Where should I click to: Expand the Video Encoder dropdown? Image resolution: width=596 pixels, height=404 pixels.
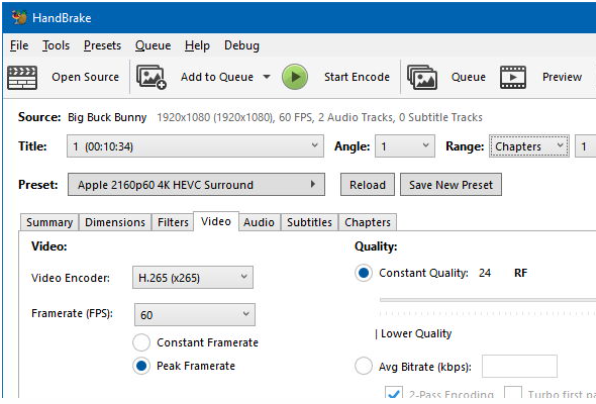(193, 277)
